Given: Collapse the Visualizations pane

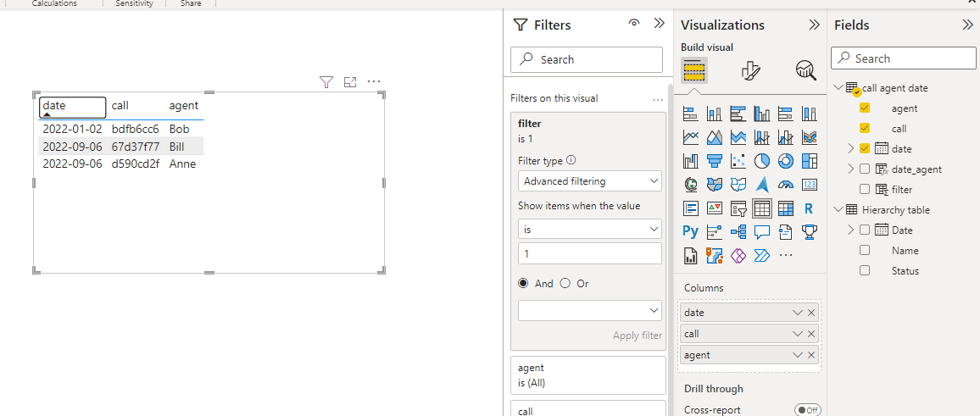Looking at the screenshot, I should click(x=814, y=25).
